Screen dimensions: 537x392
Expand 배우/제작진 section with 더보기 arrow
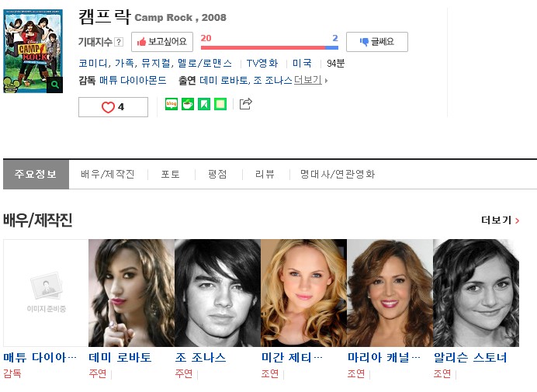click(501, 220)
